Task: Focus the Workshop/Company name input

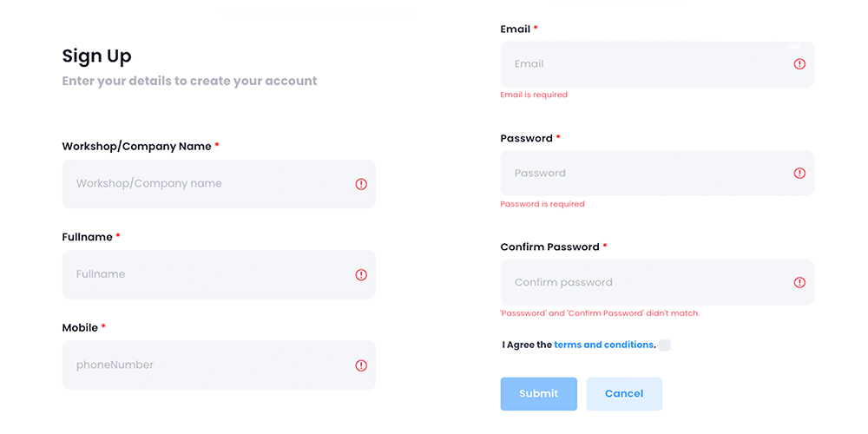Action: click(x=208, y=184)
